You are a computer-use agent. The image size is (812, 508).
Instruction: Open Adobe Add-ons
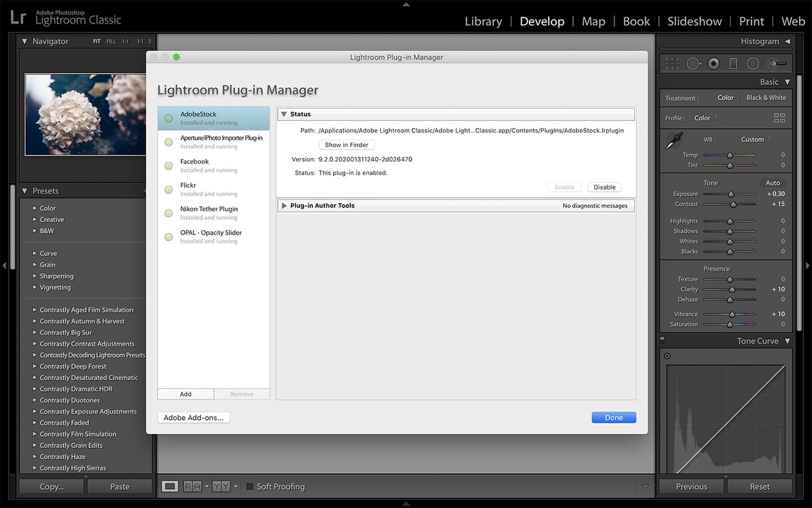click(193, 418)
